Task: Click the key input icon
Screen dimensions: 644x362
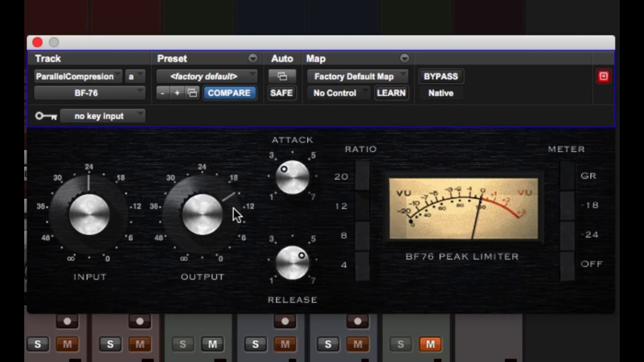Action: (46, 116)
